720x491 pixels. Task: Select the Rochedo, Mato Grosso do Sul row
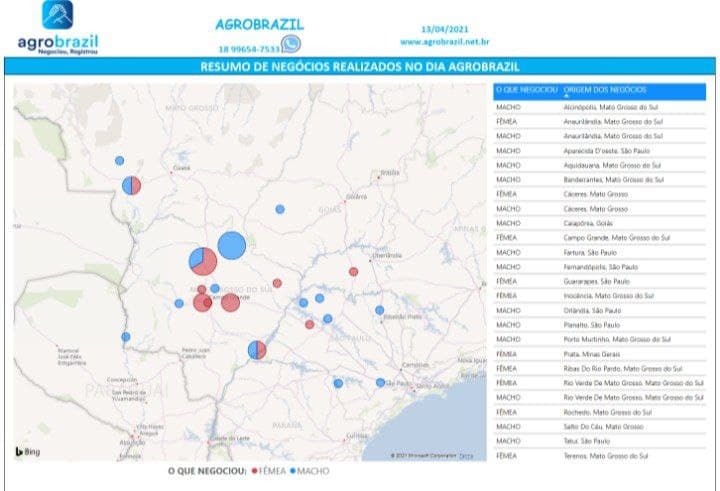[600, 412]
